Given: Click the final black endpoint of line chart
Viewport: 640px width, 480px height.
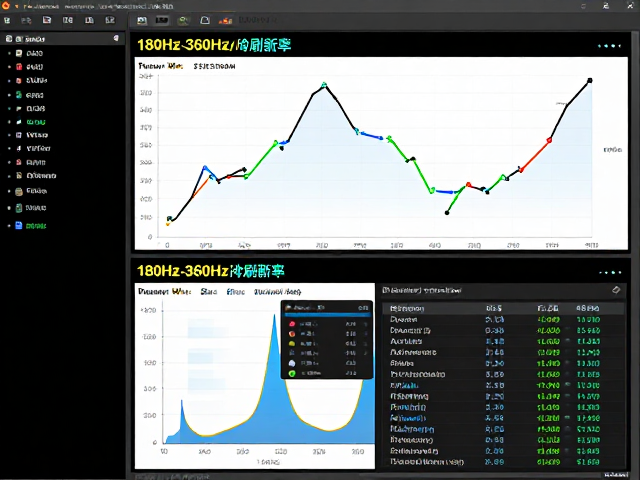Looking at the screenshot, I should (589, 80).
